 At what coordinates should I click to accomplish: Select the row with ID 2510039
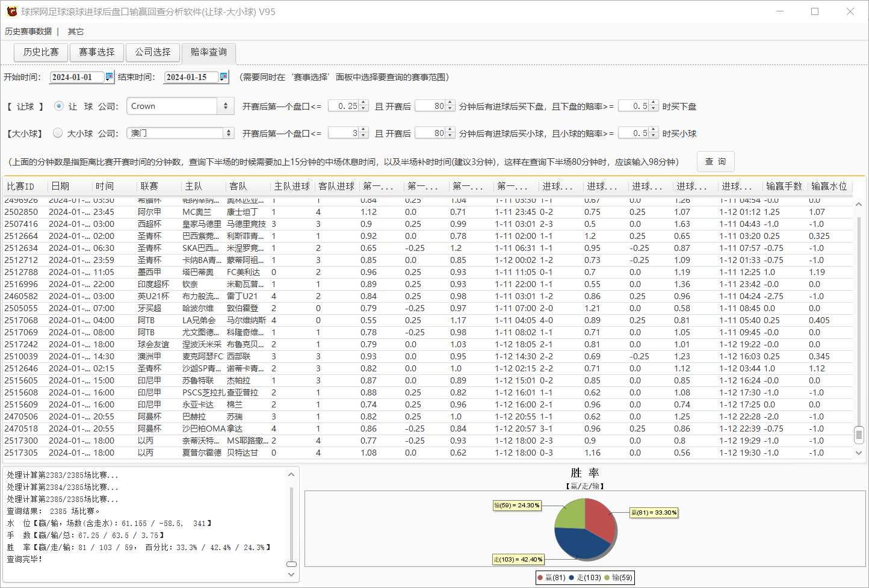click(x=428, y=356)
